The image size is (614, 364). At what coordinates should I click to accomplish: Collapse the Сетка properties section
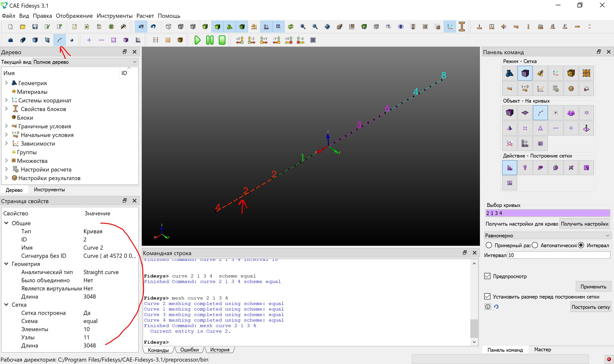click(6, 305)
